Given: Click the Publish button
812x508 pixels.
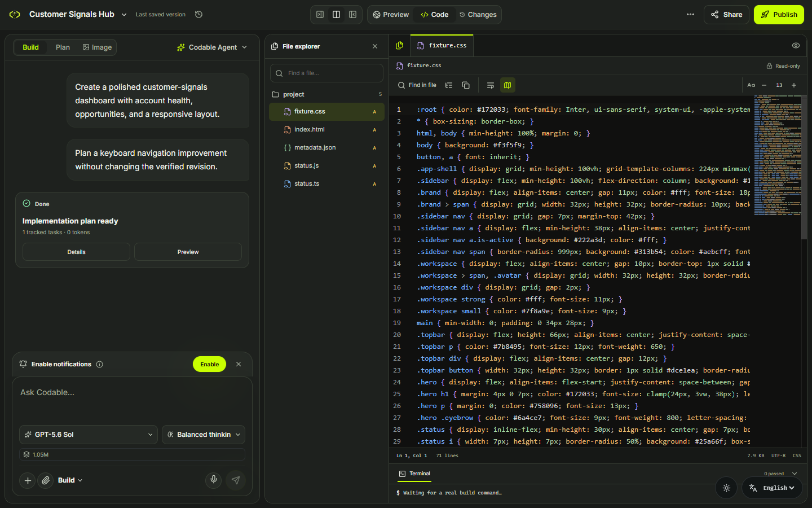Looking at the screenshot, I should point(779,15).
